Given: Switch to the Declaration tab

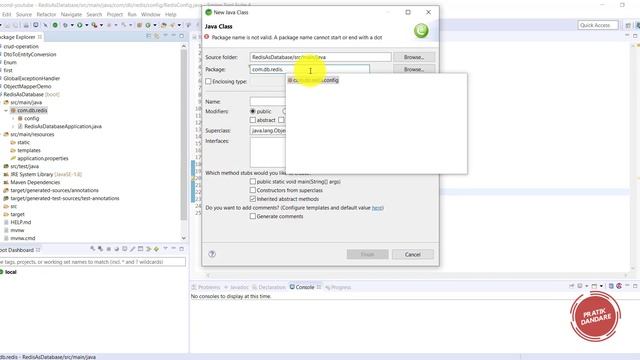Looking at the screenshot, I should (269, 287).
